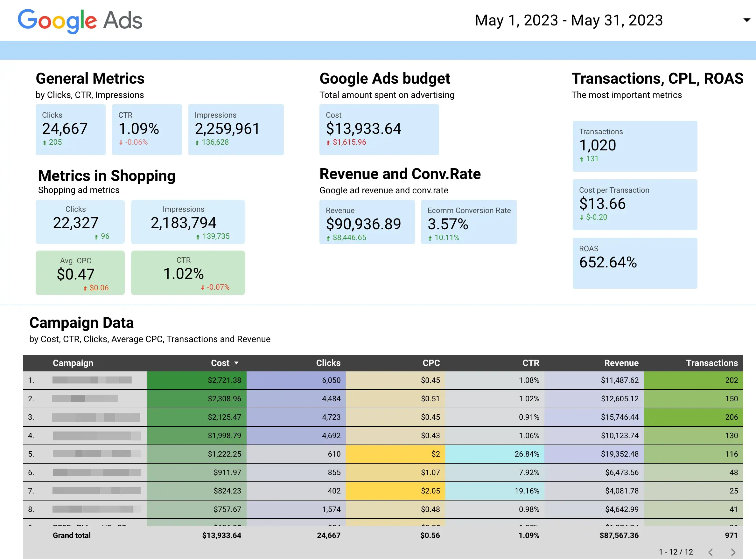Click the Revenue card showing $90,936.89

(x=367, y=222)
